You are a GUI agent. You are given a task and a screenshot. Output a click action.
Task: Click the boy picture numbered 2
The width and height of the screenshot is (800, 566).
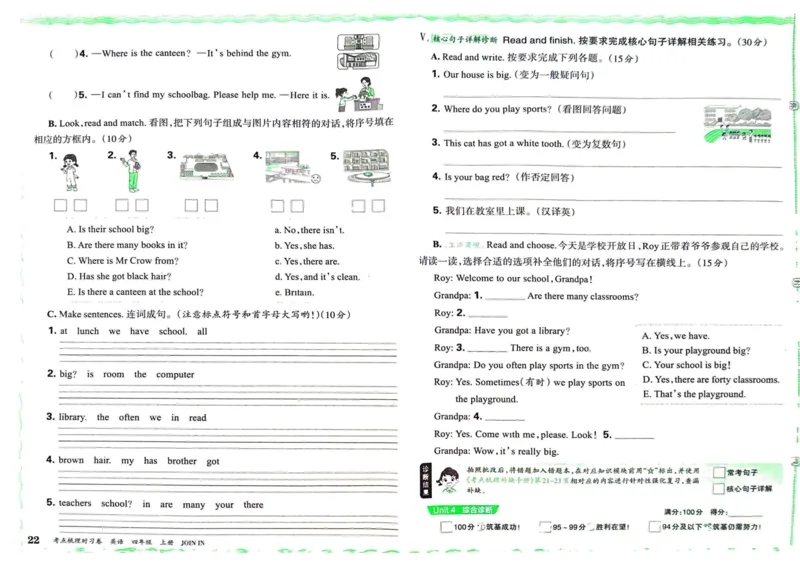click(x=132, y=171)
